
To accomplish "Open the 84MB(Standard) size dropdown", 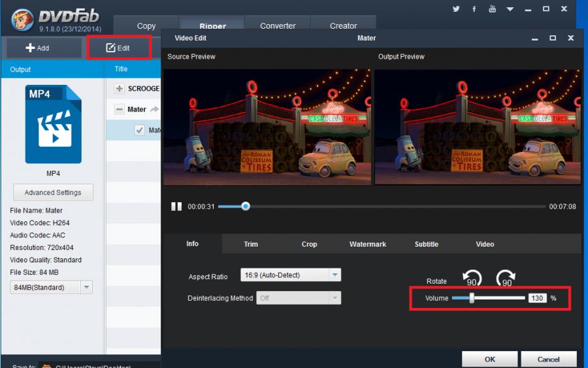I will point(86,287).
